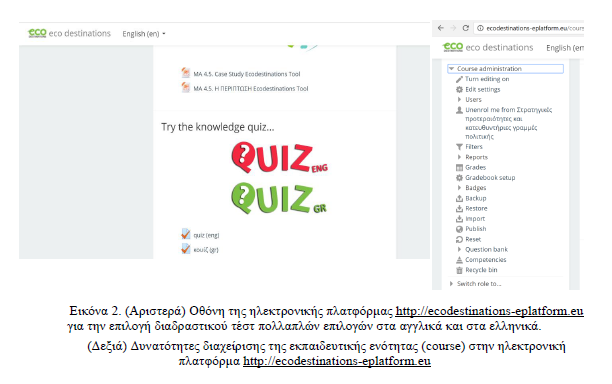Click the browser back arrow
Screen dimensions: 612x384
pos(441,28)
